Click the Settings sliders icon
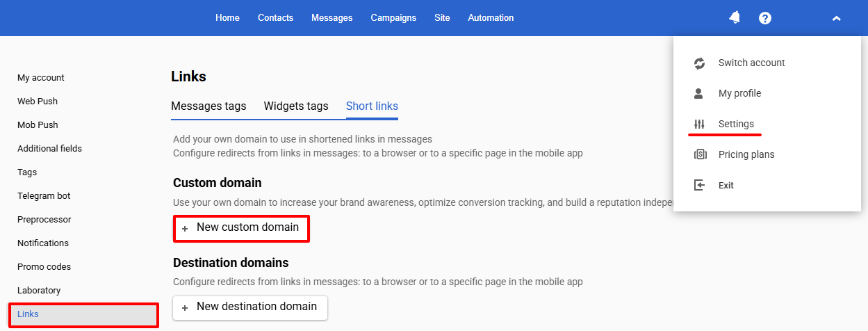The image size is (868, 331). [700, 124]
